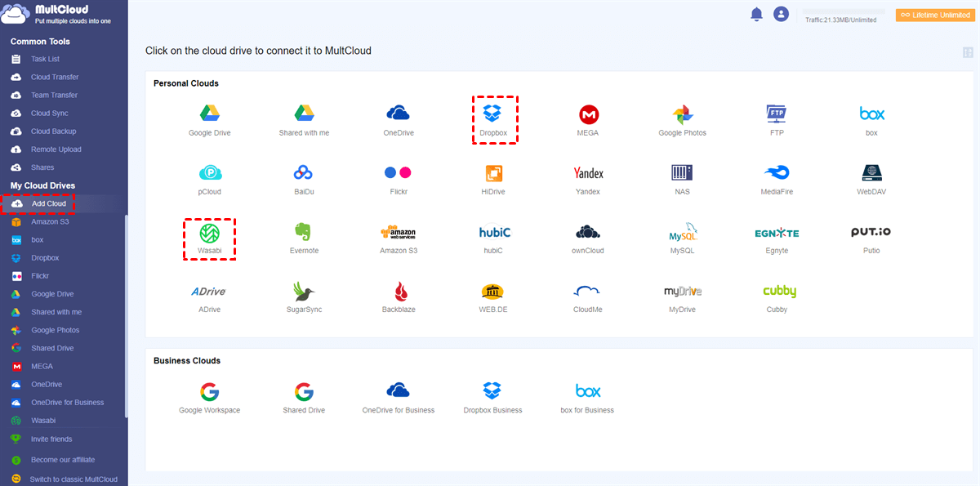Add Amazon S3 from Personal Clouds grid
980x486 pixels.
[x=399, y=239]
